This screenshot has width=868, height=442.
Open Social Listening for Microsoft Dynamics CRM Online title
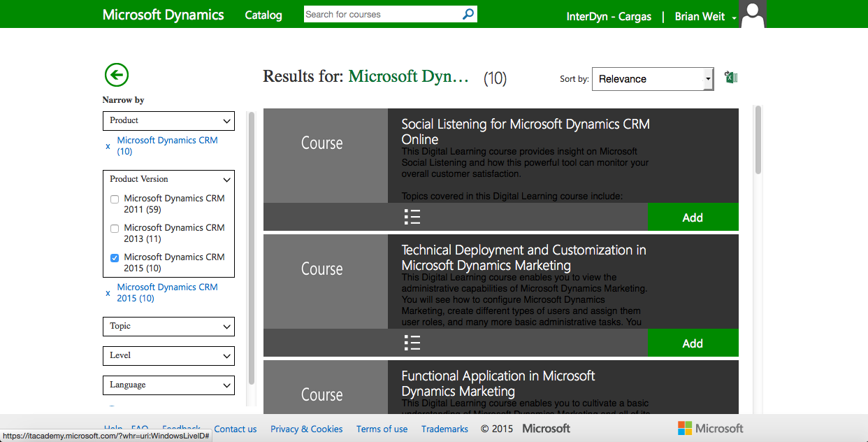tap(526, 131)
